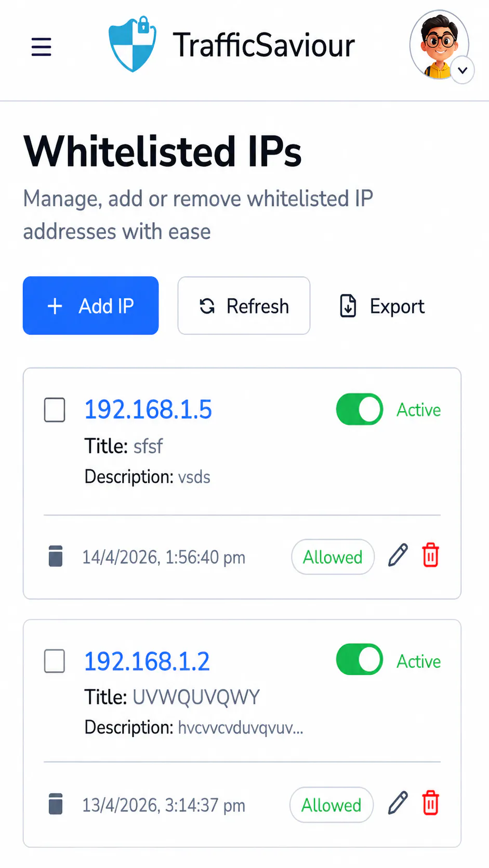Screen dimensions: 489x868
Task: Toggle Active switch for 192.168.1.5
Action: (x=360, y=410)
